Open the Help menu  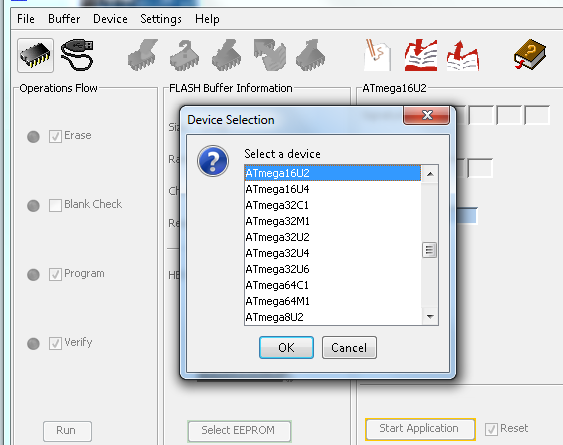207,19
